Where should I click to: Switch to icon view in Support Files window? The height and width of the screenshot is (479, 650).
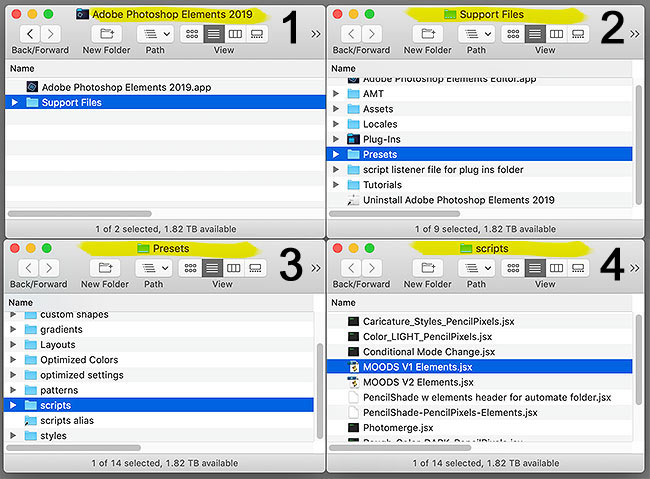pos(513,34)
